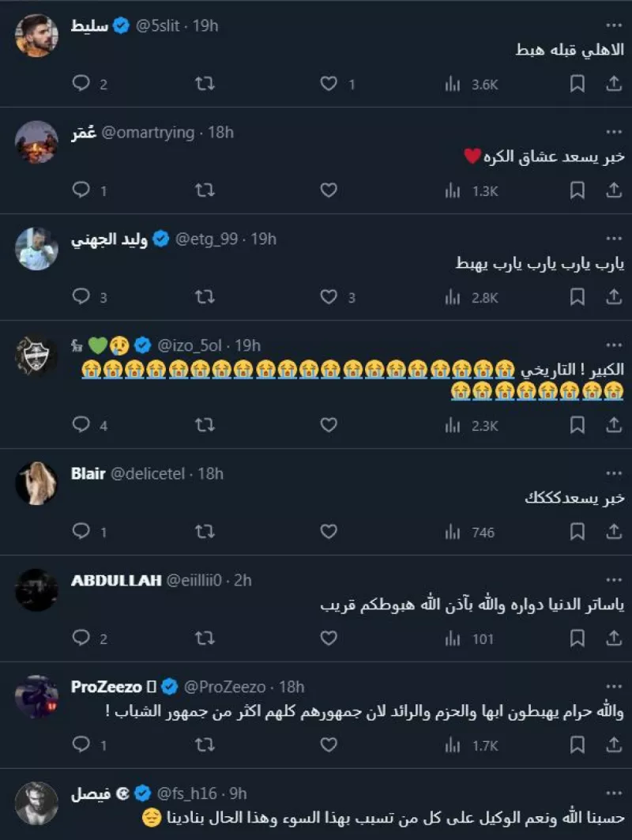Click the verified badge next to سليط
632x840 pixels.
click(x=121, y=24)
